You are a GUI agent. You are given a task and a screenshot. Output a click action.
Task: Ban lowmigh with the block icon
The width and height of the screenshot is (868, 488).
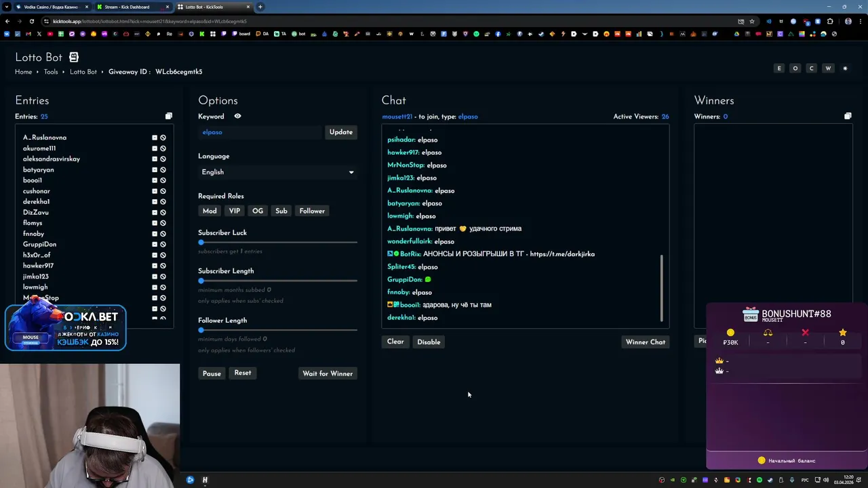(x=163, y=287)
